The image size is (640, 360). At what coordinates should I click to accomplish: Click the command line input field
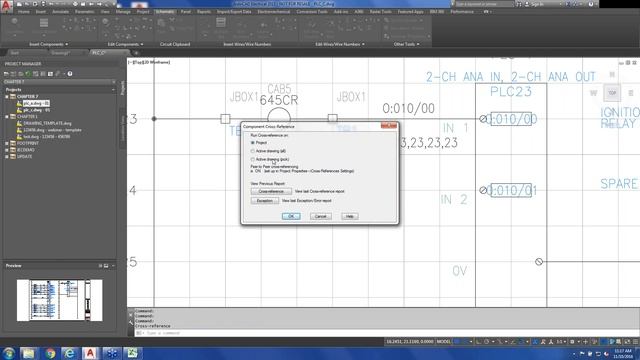point(386,333)
